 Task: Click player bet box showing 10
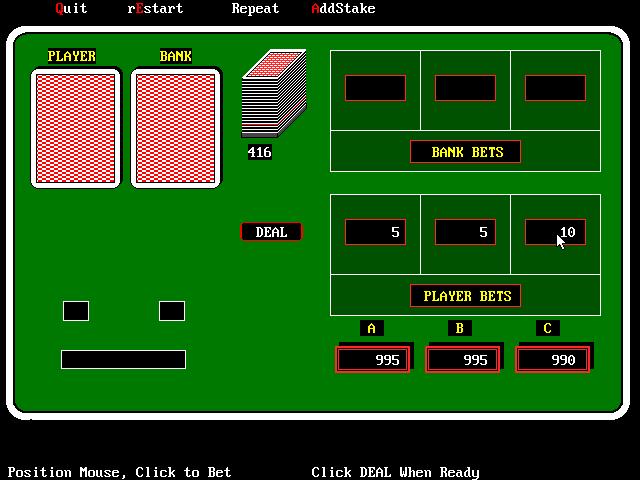point(555,232)
